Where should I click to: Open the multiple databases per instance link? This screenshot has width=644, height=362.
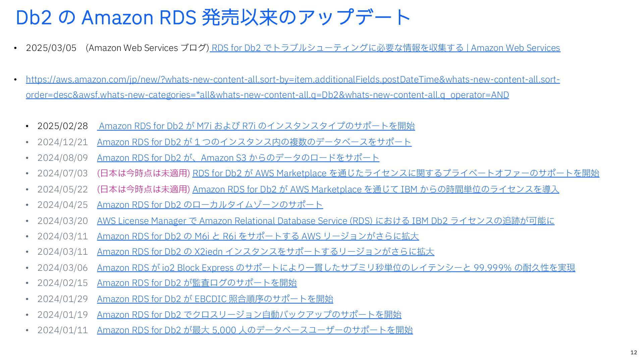point(254,142)
